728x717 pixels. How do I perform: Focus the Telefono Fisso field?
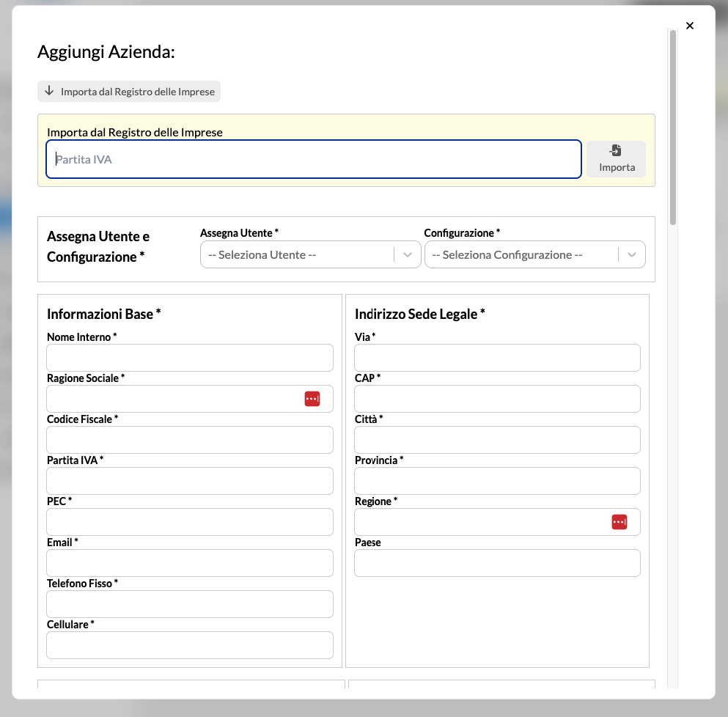[x=189, y=604]
